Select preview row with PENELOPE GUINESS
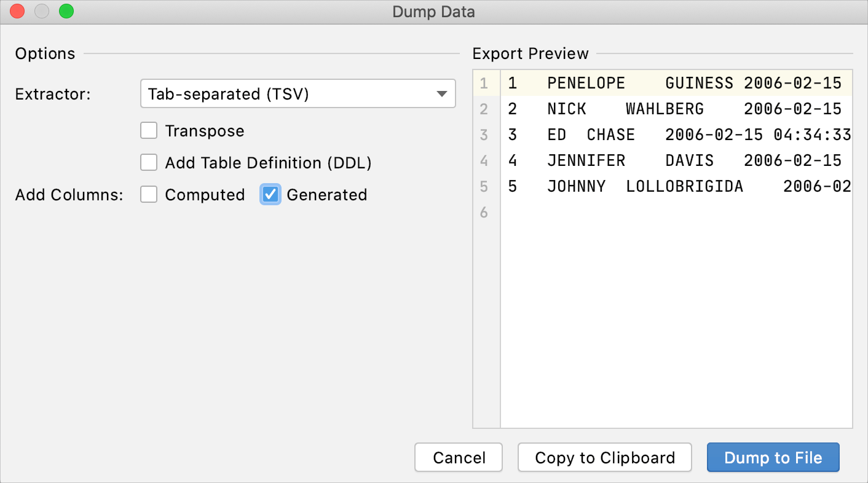The height and width of the screenshot is (483, 868). (676, 83)
